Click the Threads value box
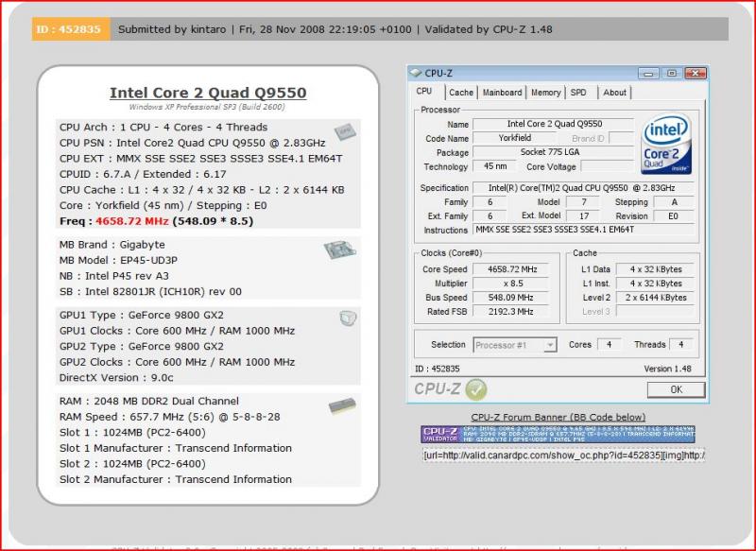756x551 pixels. (x=681, y=345)
